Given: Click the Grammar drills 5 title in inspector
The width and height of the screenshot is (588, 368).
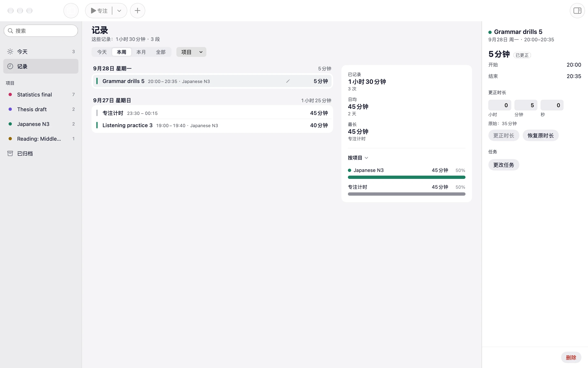Looking at the screenshot, I should click(x=518, y=32).
